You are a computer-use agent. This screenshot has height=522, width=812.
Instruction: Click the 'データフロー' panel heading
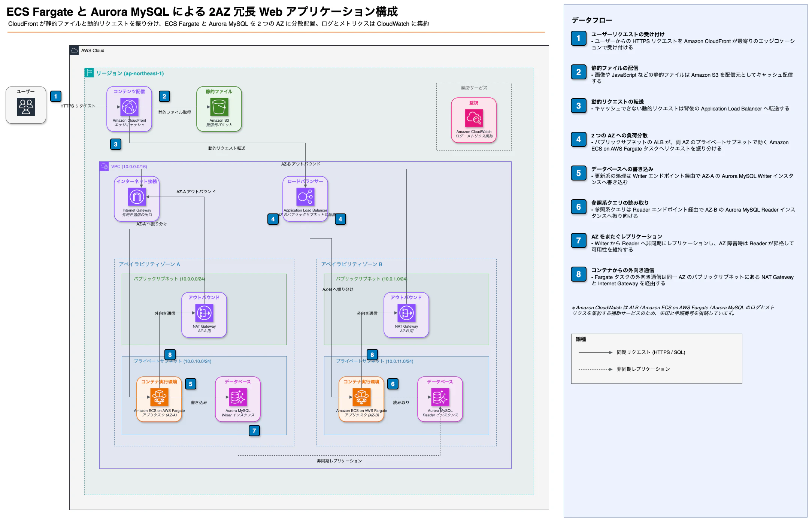pos(592,20)
